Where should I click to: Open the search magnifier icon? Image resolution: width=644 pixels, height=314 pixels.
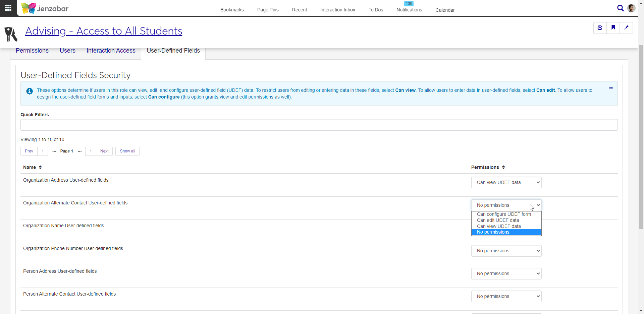(x=620, y=8)
